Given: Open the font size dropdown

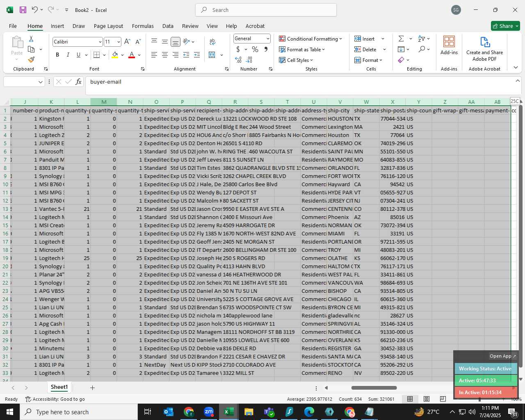Looking at the screenshot, I should pyautogui.click(x=119, y=42).
